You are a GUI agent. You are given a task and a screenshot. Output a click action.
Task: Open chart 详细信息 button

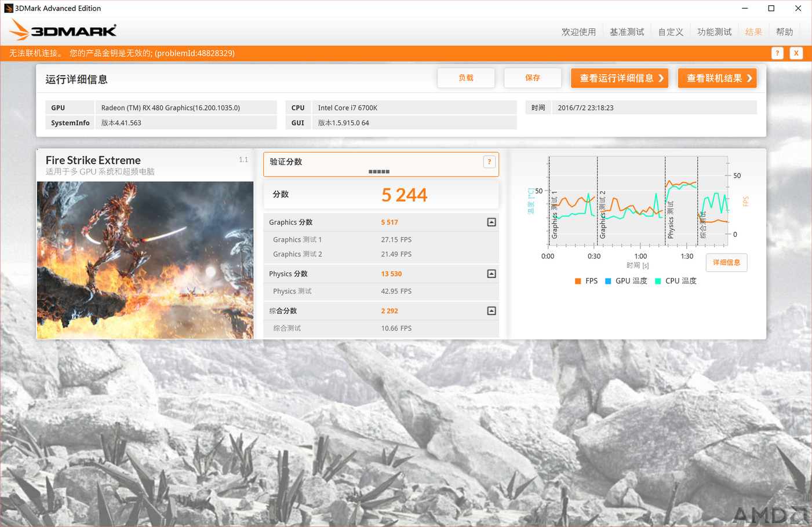[726, 262]
